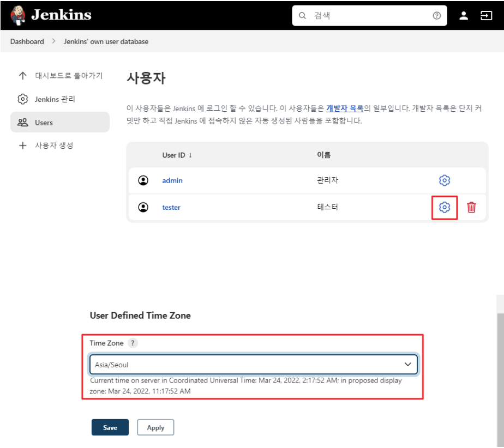This screenshot has height=448, width=504.
Task: Open the tester user link
Action: (171, 207)
